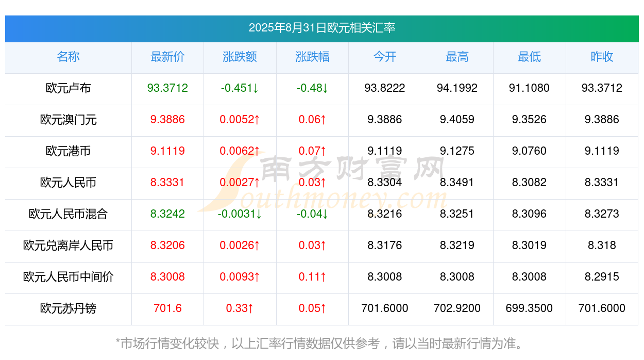Select low value 9.3526

(530, 120)
